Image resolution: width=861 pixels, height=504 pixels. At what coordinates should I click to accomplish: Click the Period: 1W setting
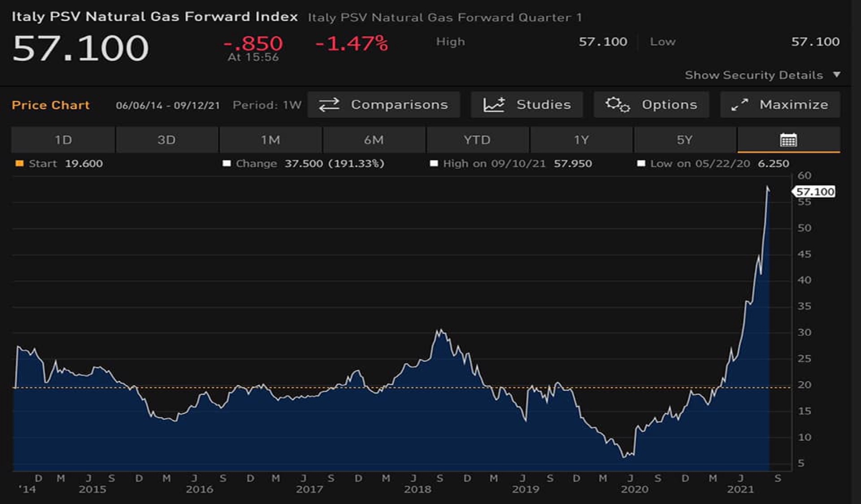pos(267,105)
